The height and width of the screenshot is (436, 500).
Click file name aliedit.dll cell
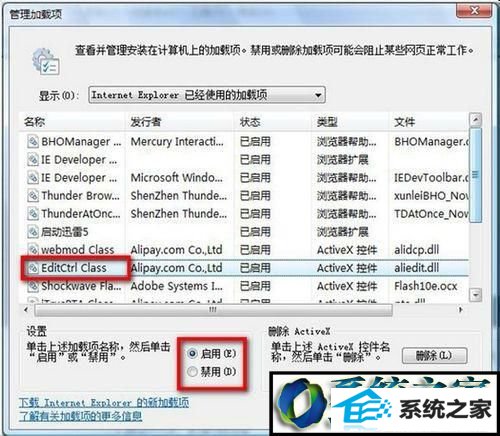pos(417,268)
